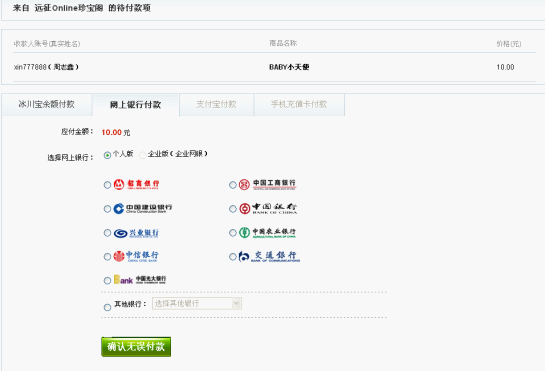The width and height of the screenshot is (546, 372).
Task: Click the red 10.00 amount due
Action: pyautogui.click(x=111, y=132)
